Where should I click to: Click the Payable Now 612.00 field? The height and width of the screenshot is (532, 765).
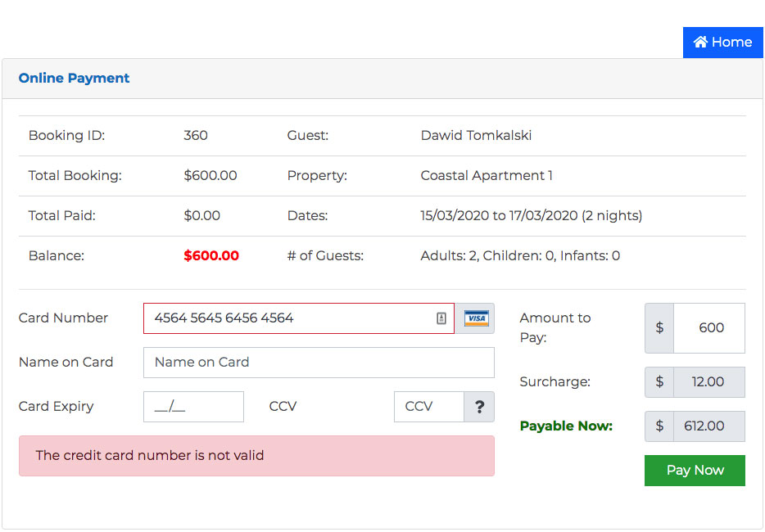coord(709,426)
